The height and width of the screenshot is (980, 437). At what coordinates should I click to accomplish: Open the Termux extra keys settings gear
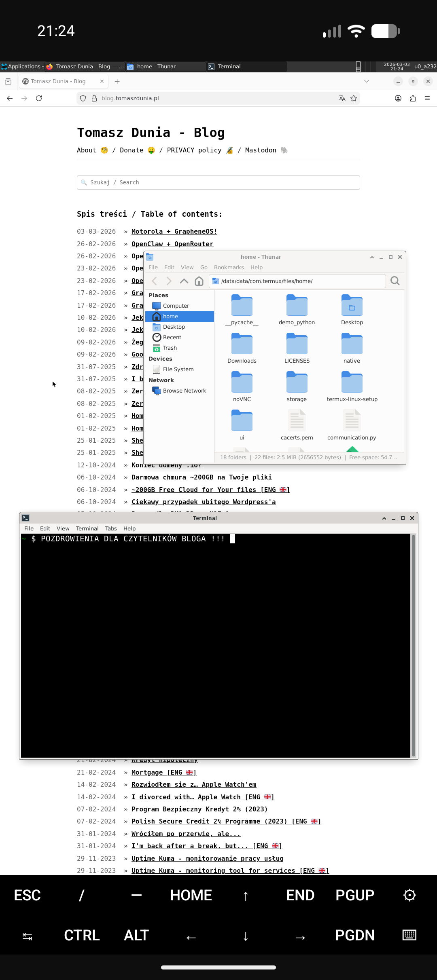click(409, 895)
